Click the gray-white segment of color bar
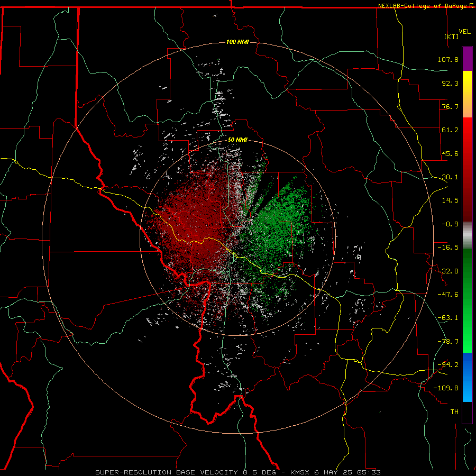The image size is (476, 476). click(467, 235)
